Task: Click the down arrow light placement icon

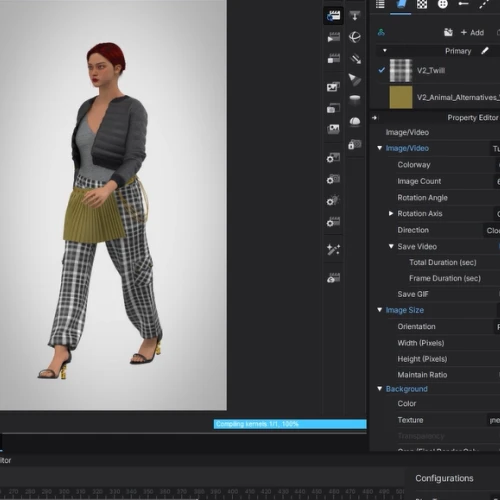Action: coord(355,15)
